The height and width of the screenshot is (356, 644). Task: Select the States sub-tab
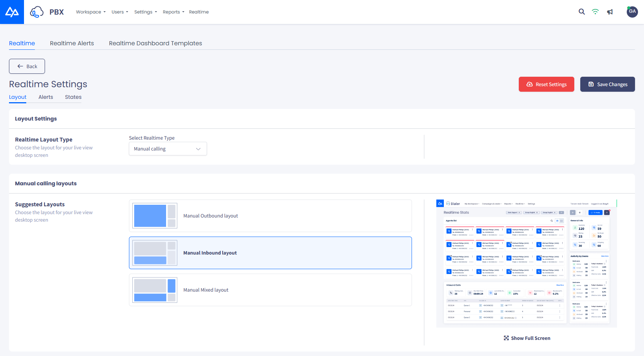73,97
